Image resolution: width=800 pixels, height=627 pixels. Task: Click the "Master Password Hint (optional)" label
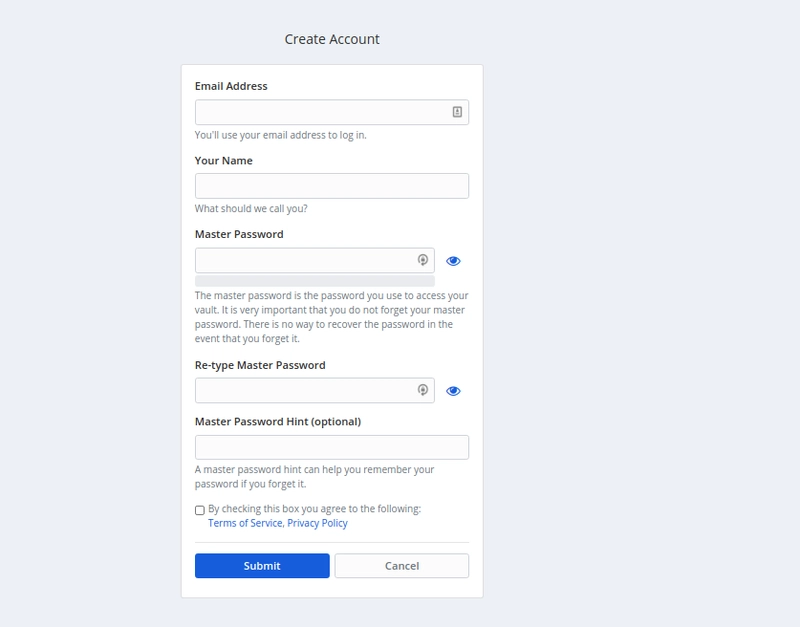tap(278, 421)
